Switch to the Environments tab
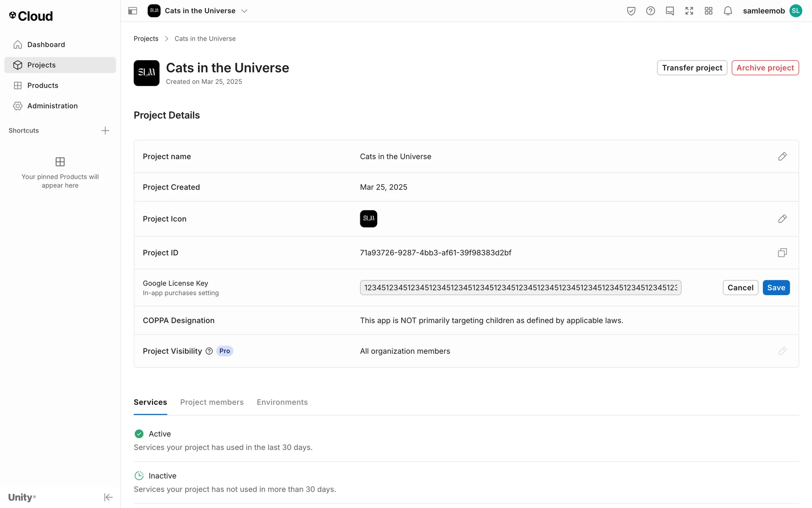Image resolution: width=812 pixels, height=508 pixels. [x=282, y=402]
